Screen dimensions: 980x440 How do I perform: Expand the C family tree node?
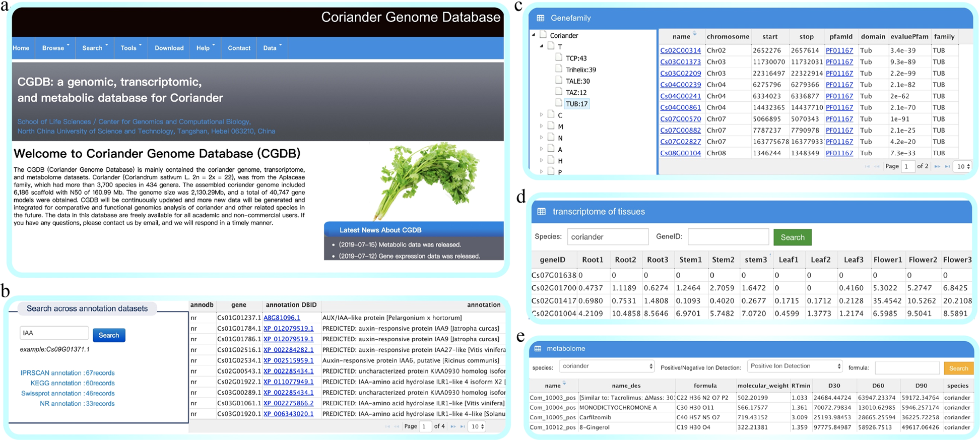[542, 115]
